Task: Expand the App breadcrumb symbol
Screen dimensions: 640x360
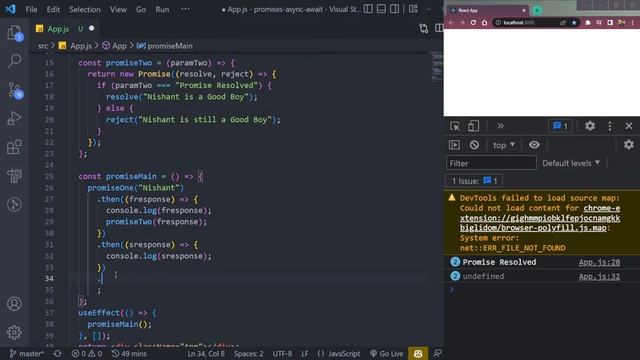Action: click(115, 46)
